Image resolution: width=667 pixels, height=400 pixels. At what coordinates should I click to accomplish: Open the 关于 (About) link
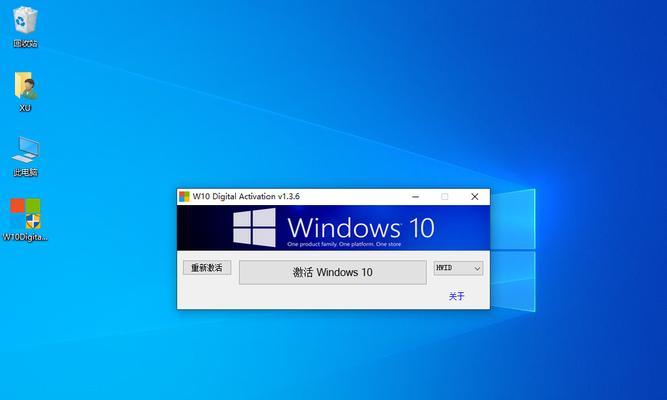456,296
